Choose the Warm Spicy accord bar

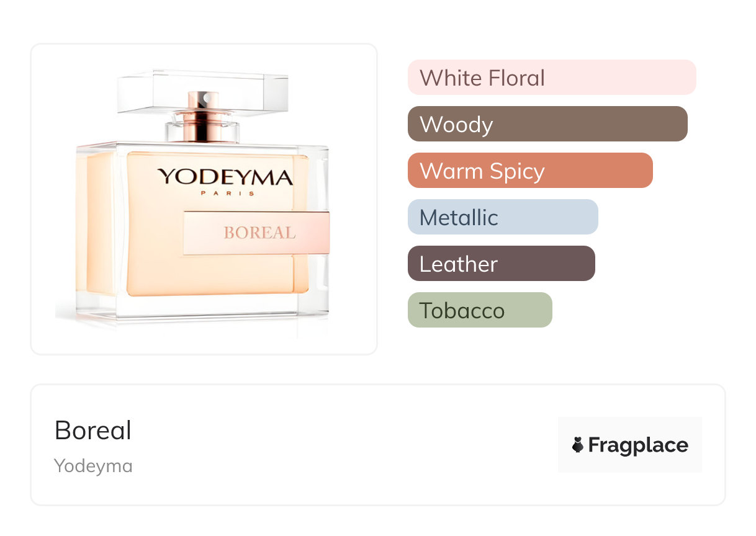pos(529,171)
